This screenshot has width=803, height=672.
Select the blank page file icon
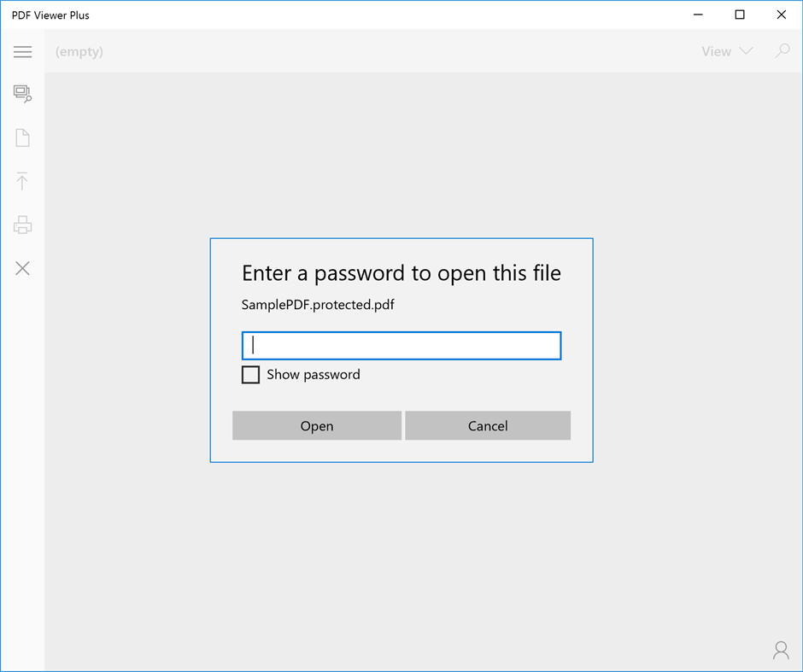(x=22, y=137)
